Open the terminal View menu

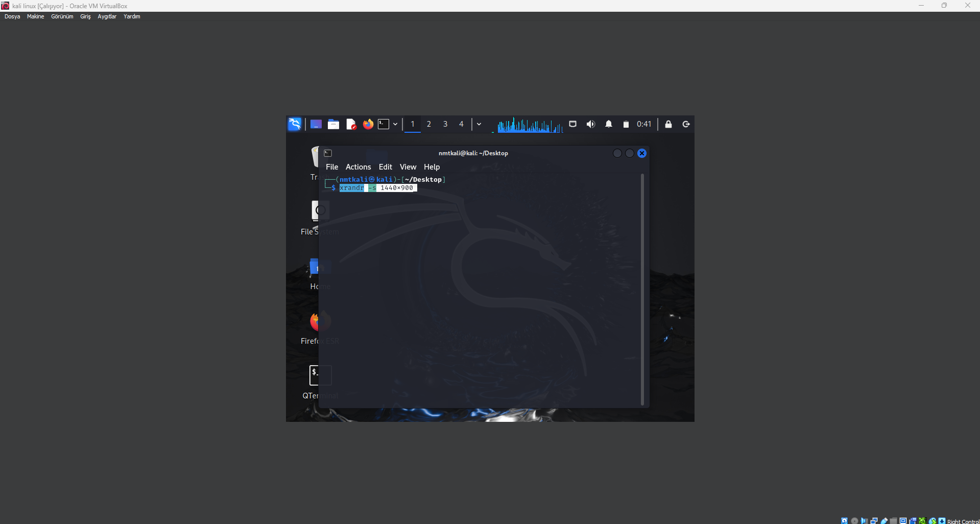tap(408, 167)
